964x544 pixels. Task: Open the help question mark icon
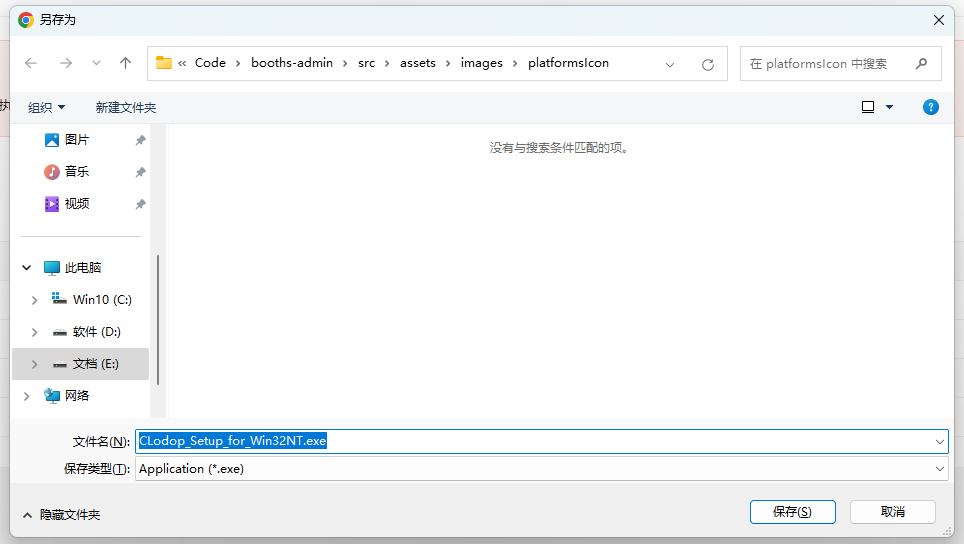coord(931,108)
